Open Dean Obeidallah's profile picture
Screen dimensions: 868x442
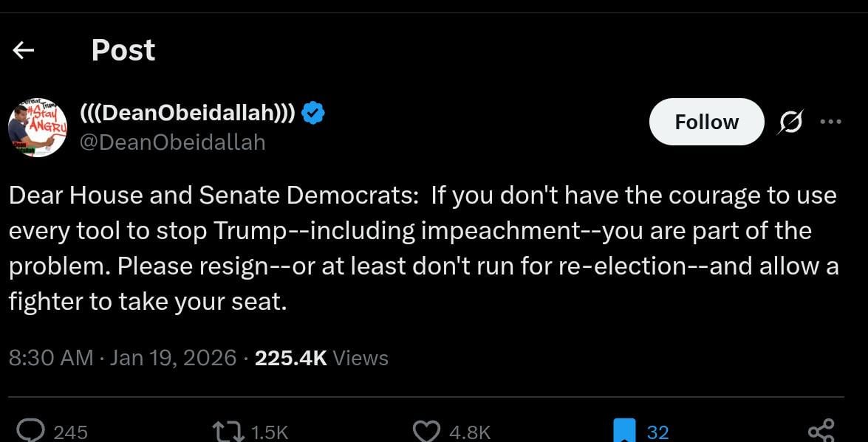point(38,128)
